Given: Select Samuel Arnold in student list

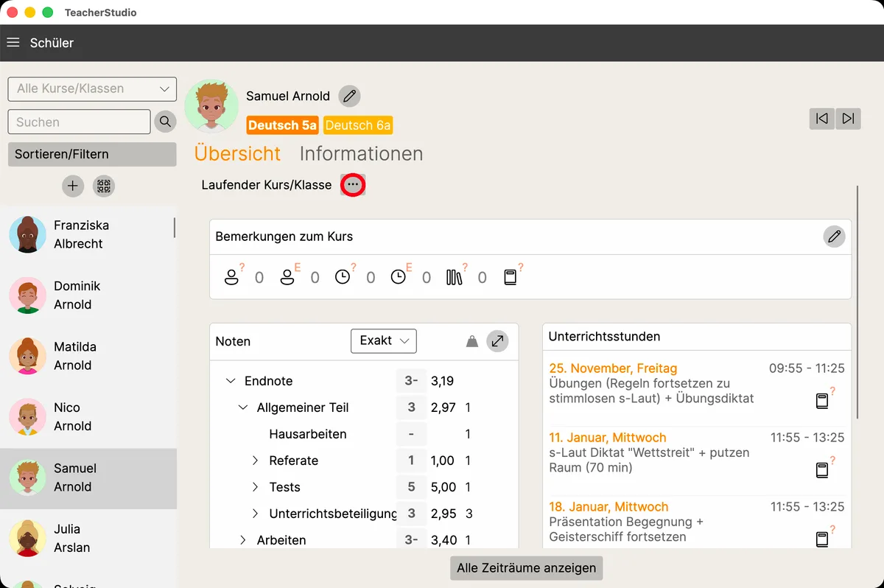Looking at the screenshot, I should pyautogui.click(x=88, y=478).
